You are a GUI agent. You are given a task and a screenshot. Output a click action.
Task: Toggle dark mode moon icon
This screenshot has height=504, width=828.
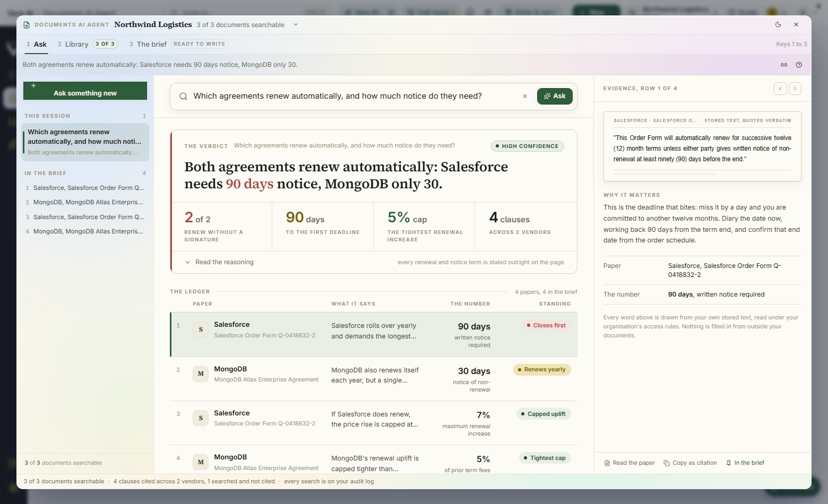[x=778, y=24]
